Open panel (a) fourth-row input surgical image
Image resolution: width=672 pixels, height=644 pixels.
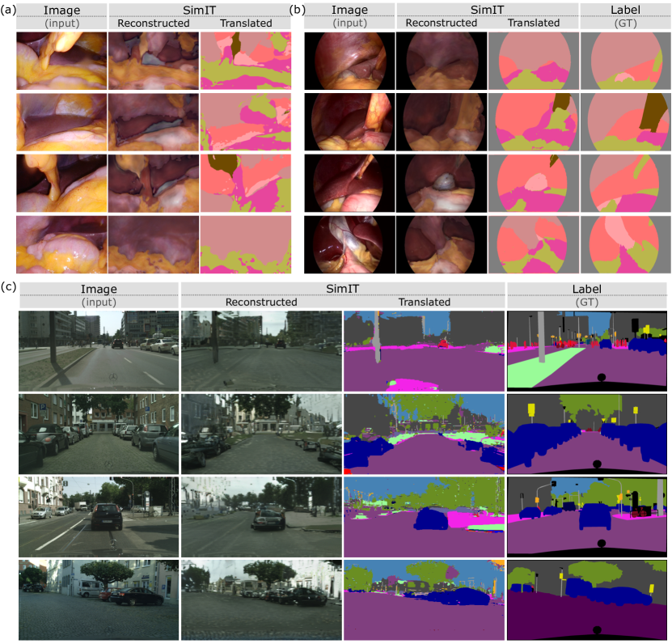click(x=61, y=244)
